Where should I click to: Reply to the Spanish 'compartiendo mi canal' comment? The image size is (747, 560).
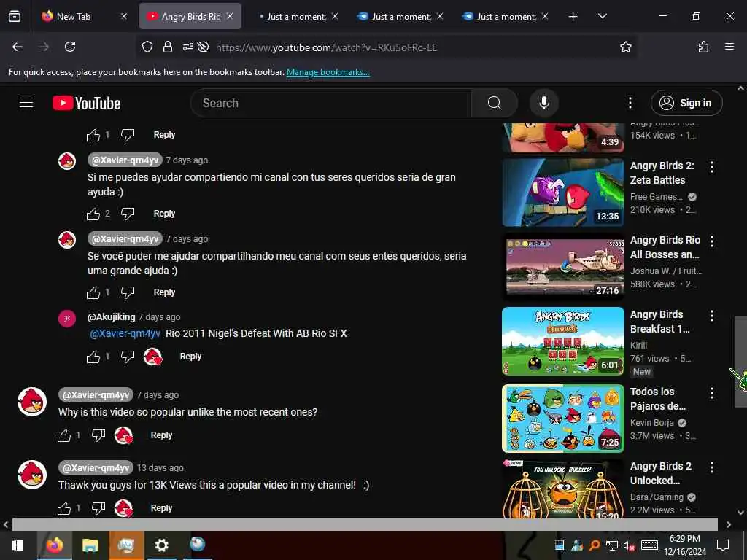pos(164,214)
